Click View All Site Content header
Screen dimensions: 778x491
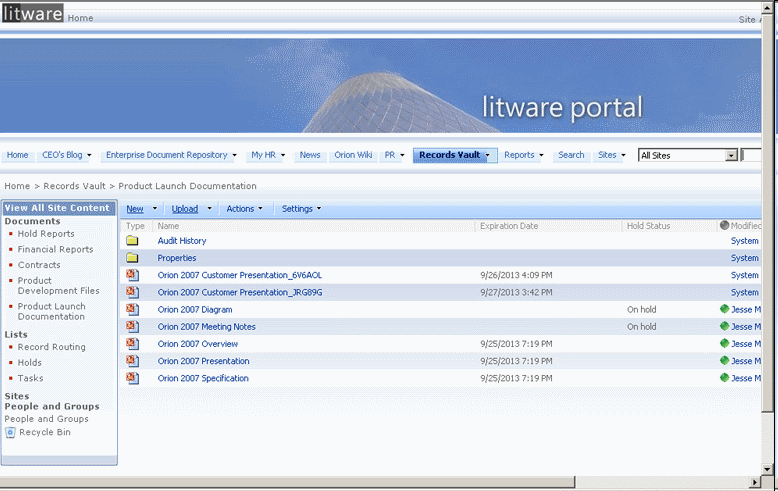57,208
